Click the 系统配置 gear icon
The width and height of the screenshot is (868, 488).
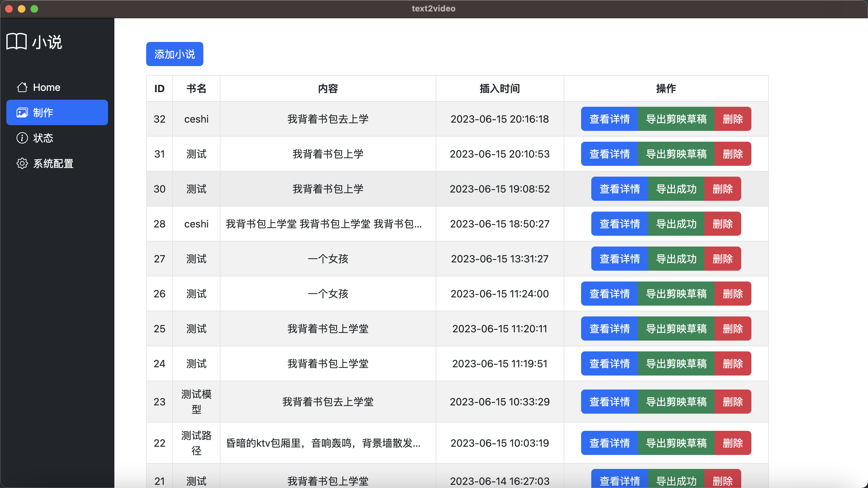22,163
